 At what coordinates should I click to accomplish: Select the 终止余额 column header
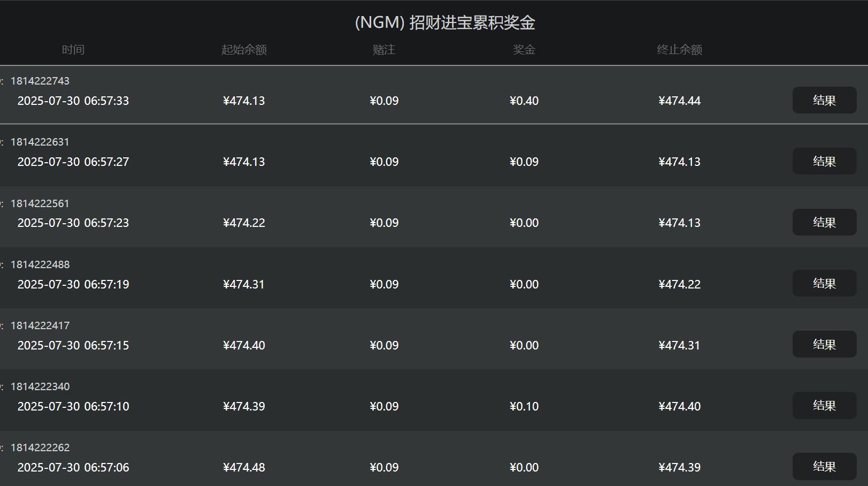pyautogui.click(x=679, y=50)
